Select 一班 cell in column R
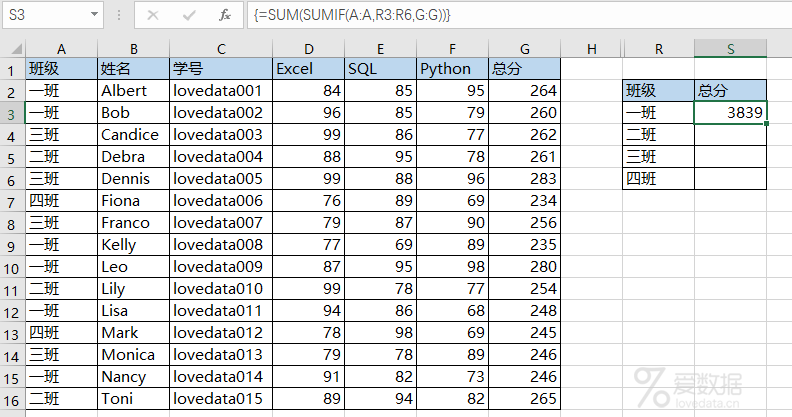Viewport: 792px width, 417px height. click(x=659, y=113)
